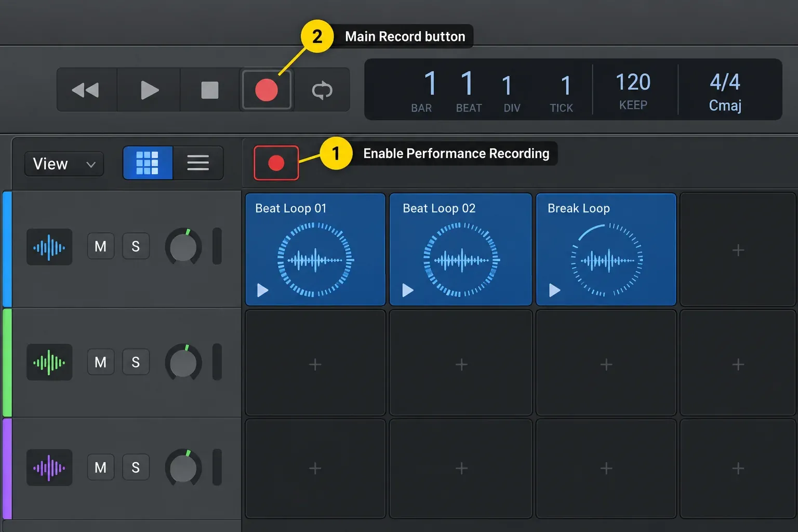Viewport: 798px width, 532px height.
Task: Click the 4/4 time signature
Action: click(725, 82)
